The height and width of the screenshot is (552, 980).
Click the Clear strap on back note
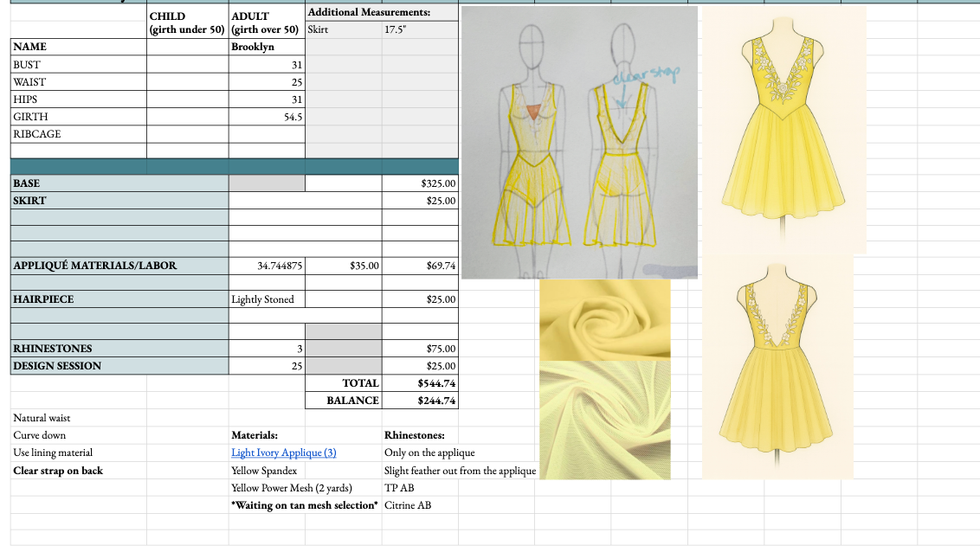click(x=58, y=471)
